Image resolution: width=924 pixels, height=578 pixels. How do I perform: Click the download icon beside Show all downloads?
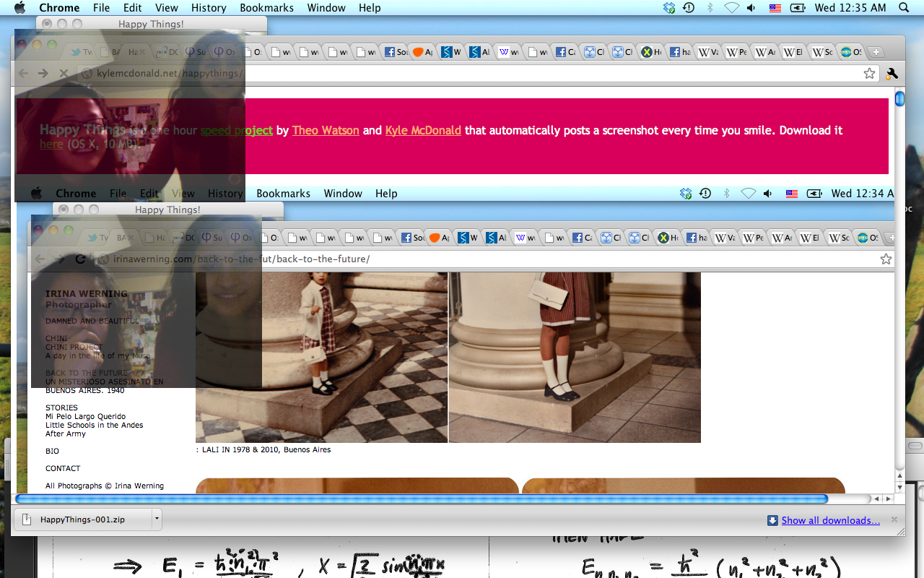(x=772, y=520)
